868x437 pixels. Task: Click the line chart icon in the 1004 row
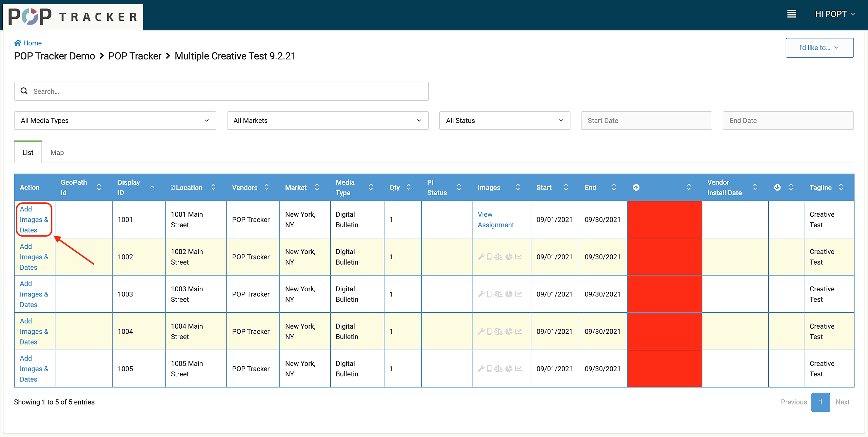coord(518,331)
